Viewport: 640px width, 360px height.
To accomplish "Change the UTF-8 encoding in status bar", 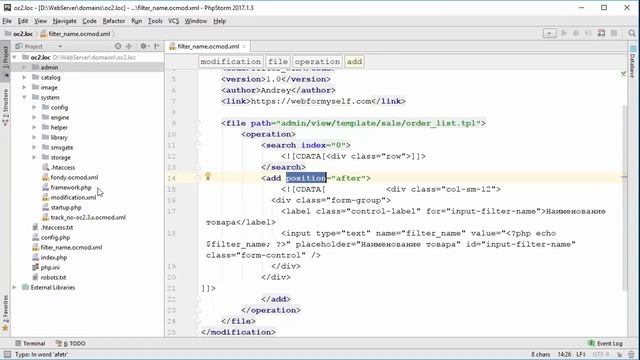I will pyautogui.click(x=600, y=354).
